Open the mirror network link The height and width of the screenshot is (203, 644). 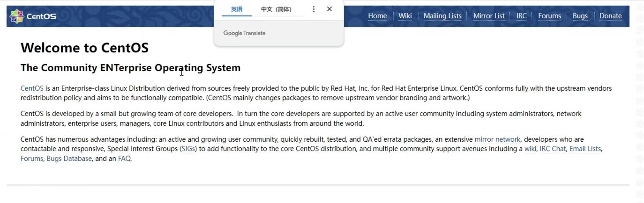(x=497, y=139)
